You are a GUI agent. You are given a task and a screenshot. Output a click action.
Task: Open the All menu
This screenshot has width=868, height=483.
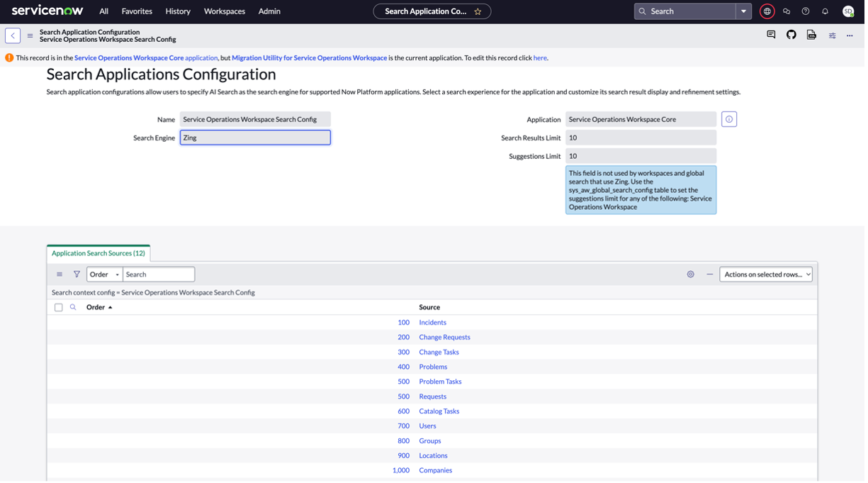(x=104, y=11)
